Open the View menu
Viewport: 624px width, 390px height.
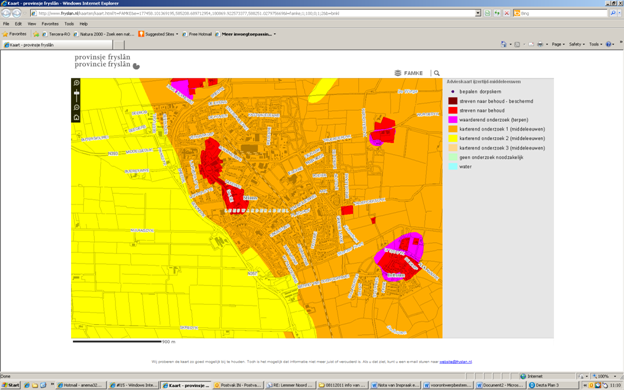[x=31, y=24]
